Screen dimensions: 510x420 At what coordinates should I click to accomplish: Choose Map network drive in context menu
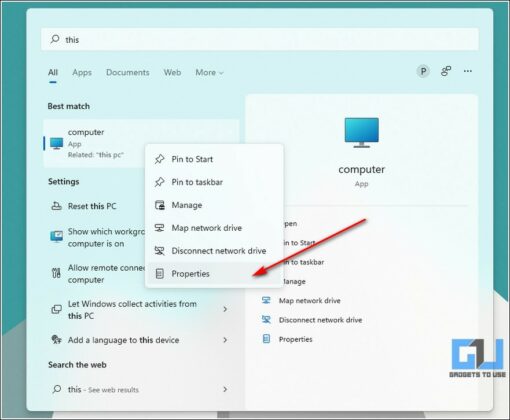[214, 228]
